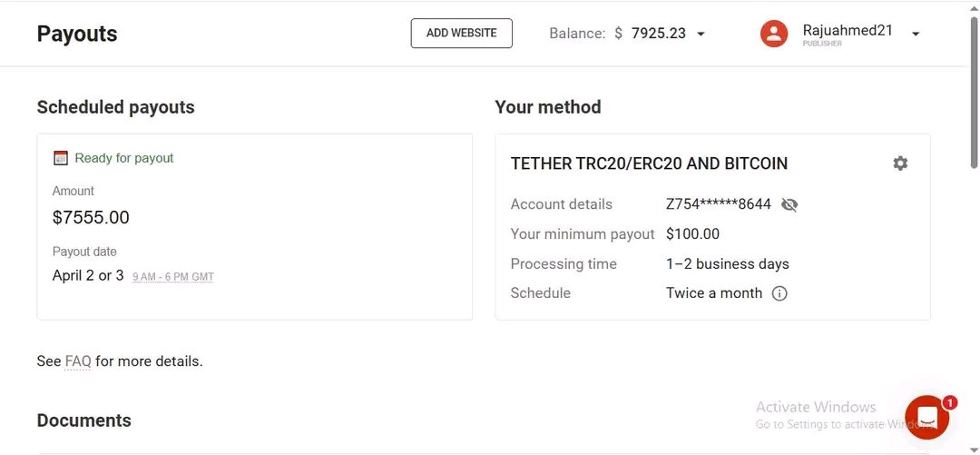980x455 pixels.
Task: Click the info icon beside Twice a month
Action: coord(779,293)
